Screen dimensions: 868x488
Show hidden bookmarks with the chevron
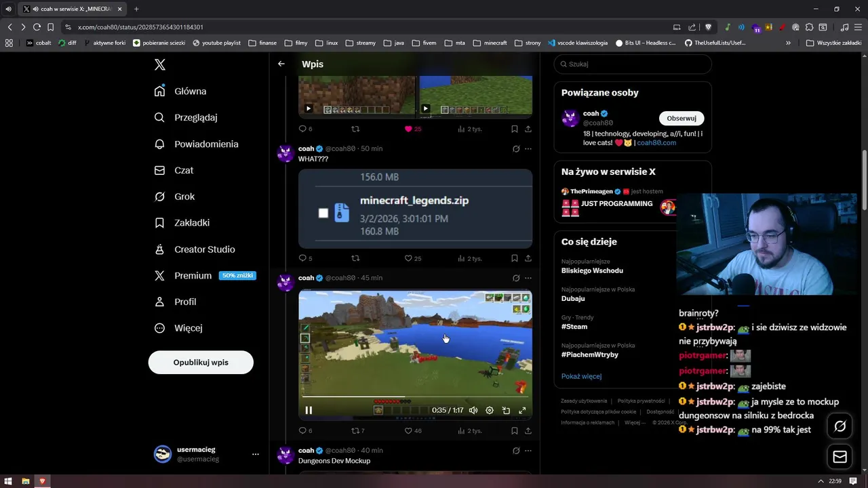[x=788, y=43]
